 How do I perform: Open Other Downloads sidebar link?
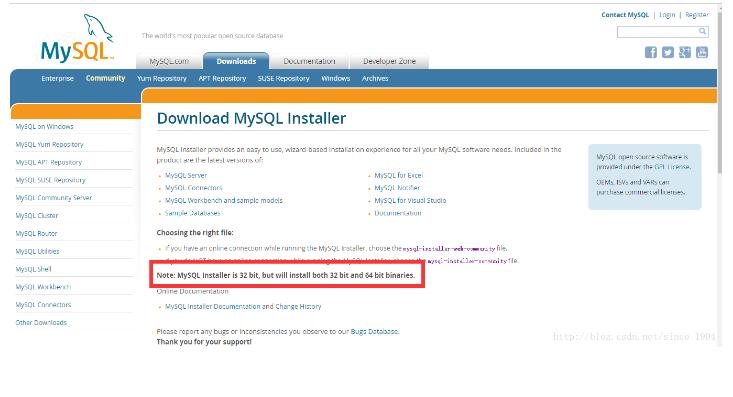click(41, 323)
